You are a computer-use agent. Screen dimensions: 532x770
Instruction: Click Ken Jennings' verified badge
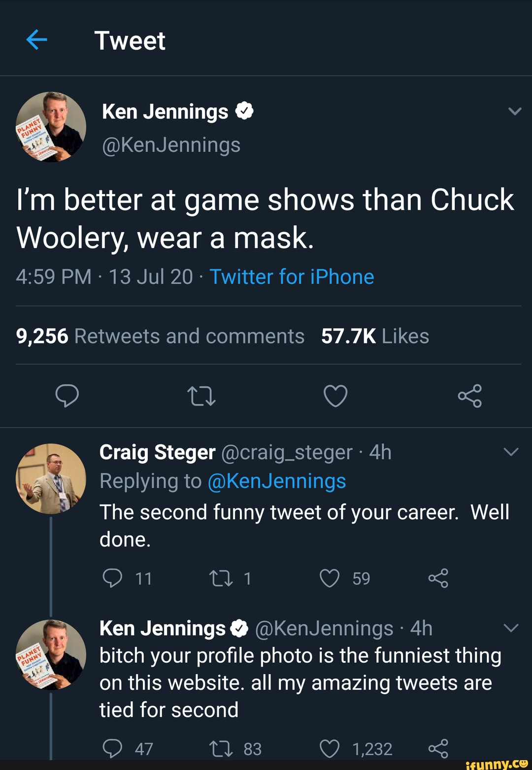point(244,110)
